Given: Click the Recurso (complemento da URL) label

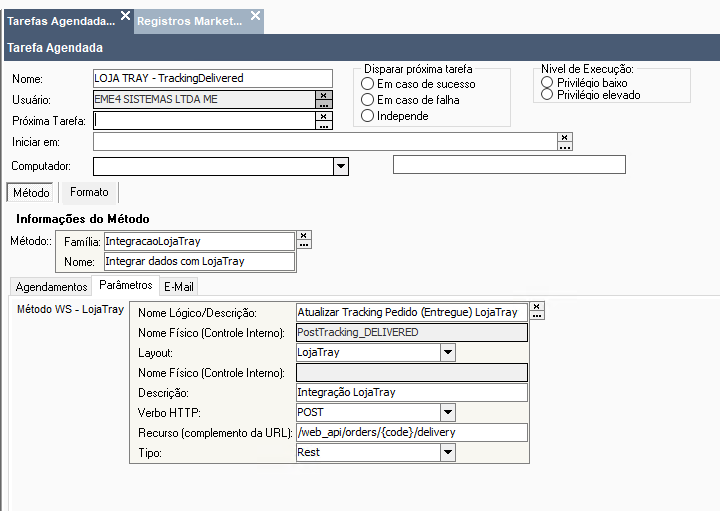Looking at the screenshot, I should (215, 433).
